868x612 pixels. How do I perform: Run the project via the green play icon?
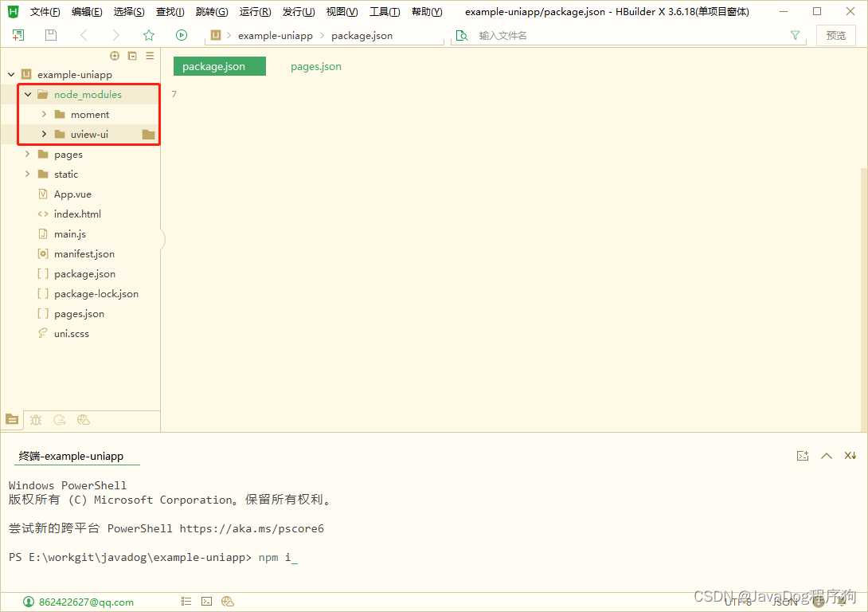pos(182,35)
